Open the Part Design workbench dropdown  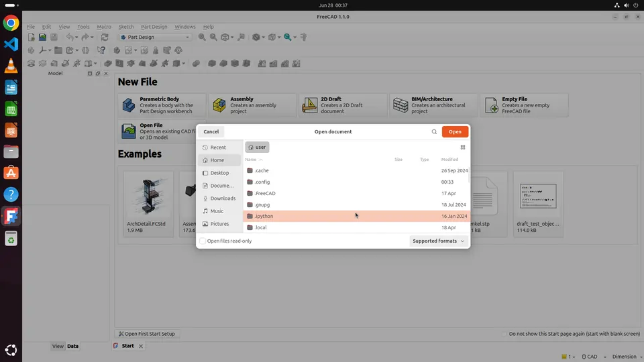(x=155, y=38)
